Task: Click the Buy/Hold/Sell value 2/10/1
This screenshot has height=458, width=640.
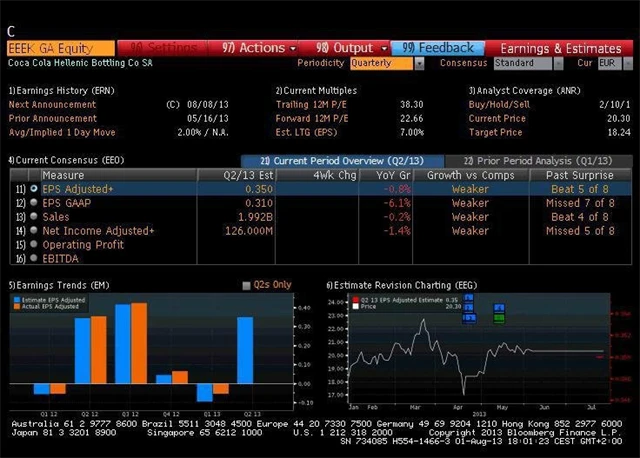Action: 615,104
